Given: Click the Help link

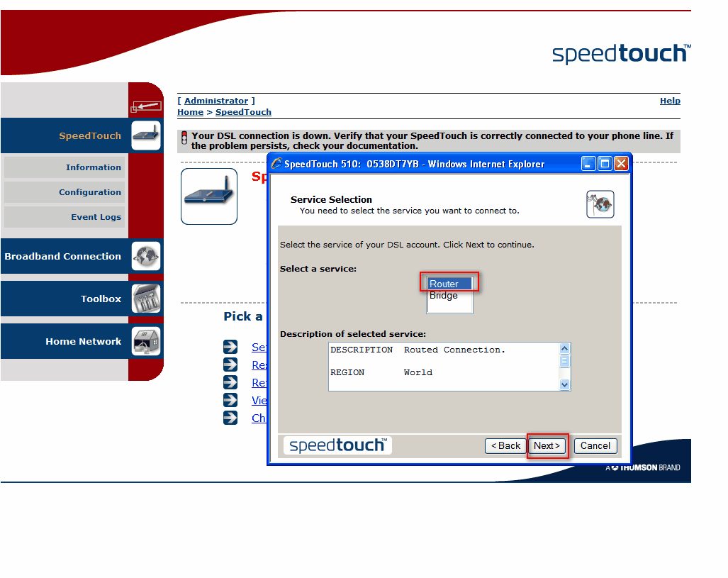Looking at the screenshot, I should pos(670,101).
